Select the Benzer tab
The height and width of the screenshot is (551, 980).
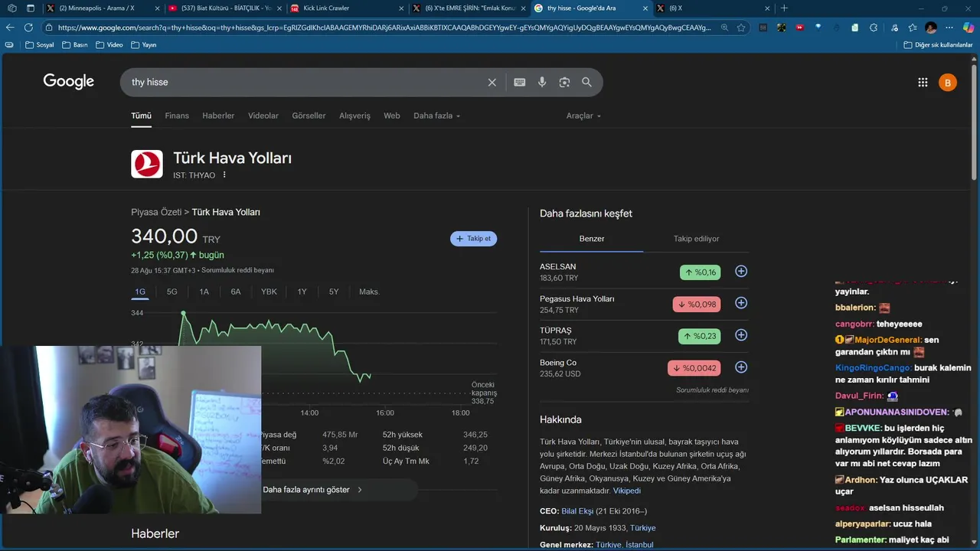pyautogui.click(x=592, y=239)
